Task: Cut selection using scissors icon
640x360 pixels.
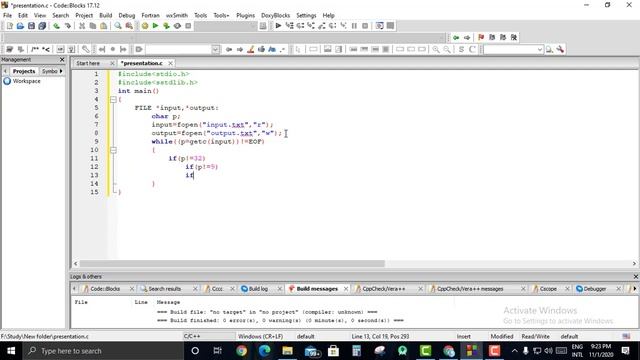Action: [82, 26]
